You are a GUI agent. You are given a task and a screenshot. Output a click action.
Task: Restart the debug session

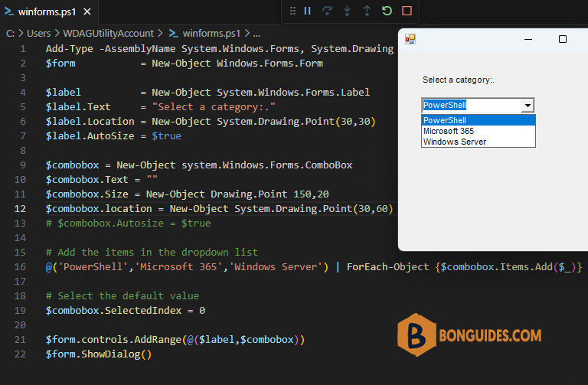pyautogui.click(x=387, y=11)
